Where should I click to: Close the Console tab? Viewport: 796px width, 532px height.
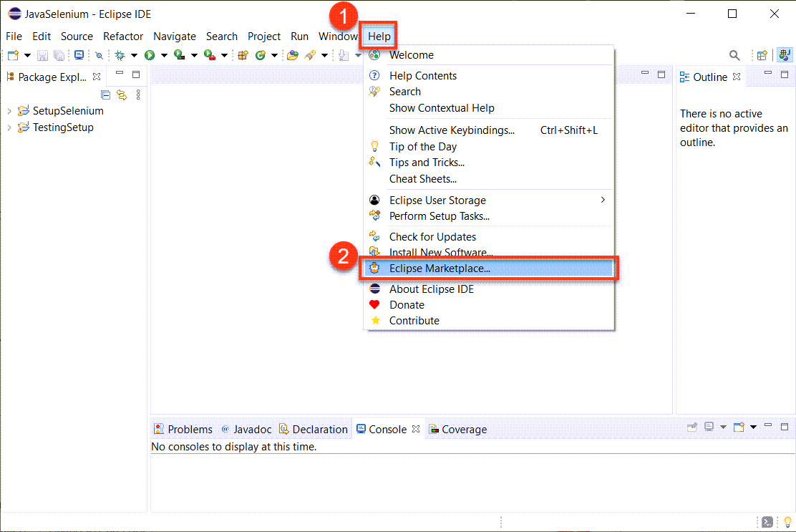pyautogui.click(x=416, y=429)
